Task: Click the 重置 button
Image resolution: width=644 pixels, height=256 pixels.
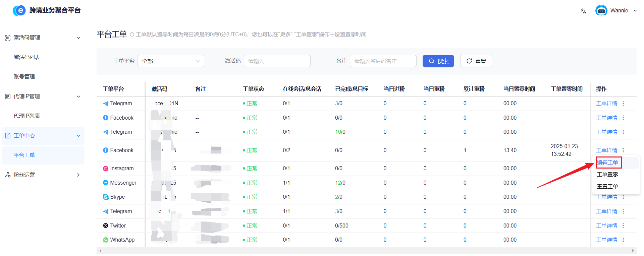Action: [x=476, y=61]
